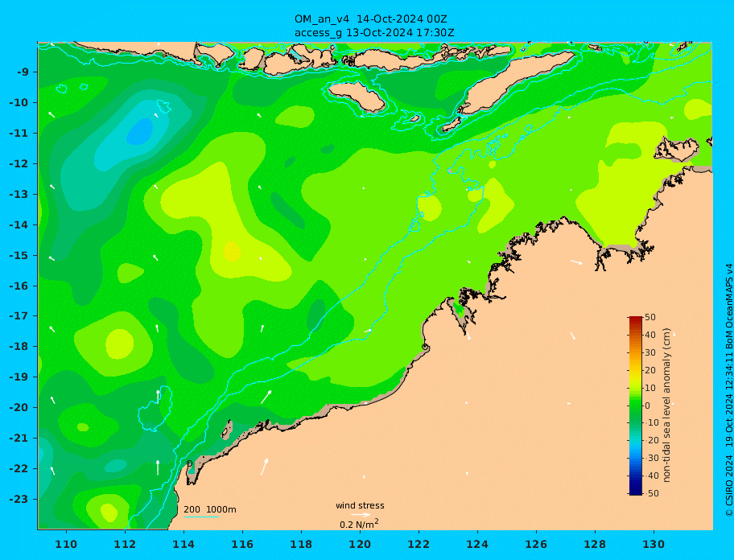
Task: Click latitude axis label '-18'
Action: pyautogui.click(x=19, y=347)
